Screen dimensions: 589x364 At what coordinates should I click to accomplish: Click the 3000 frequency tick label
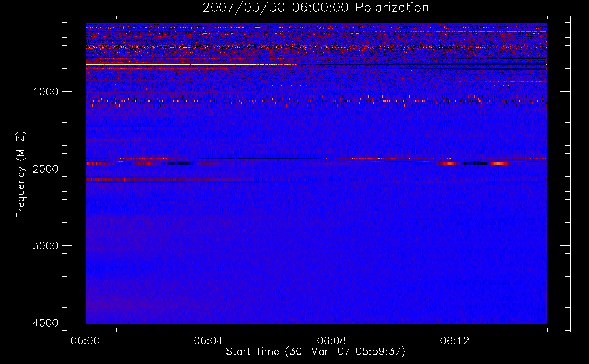point(46,246)
